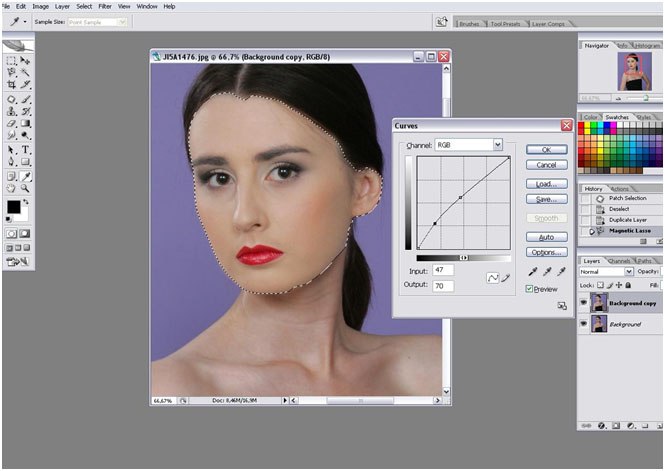
Task: Hide the Background copy layer
Action: [585, 302]
